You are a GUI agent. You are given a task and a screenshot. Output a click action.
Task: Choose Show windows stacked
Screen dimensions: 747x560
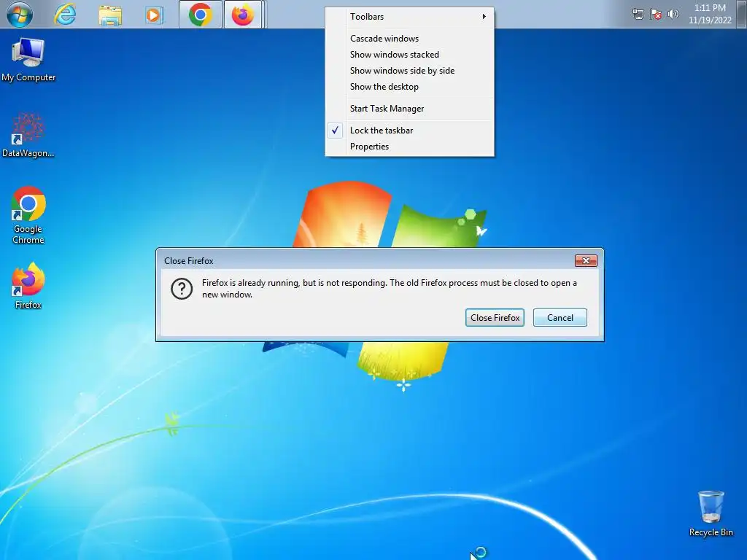(x=410, y=55)
